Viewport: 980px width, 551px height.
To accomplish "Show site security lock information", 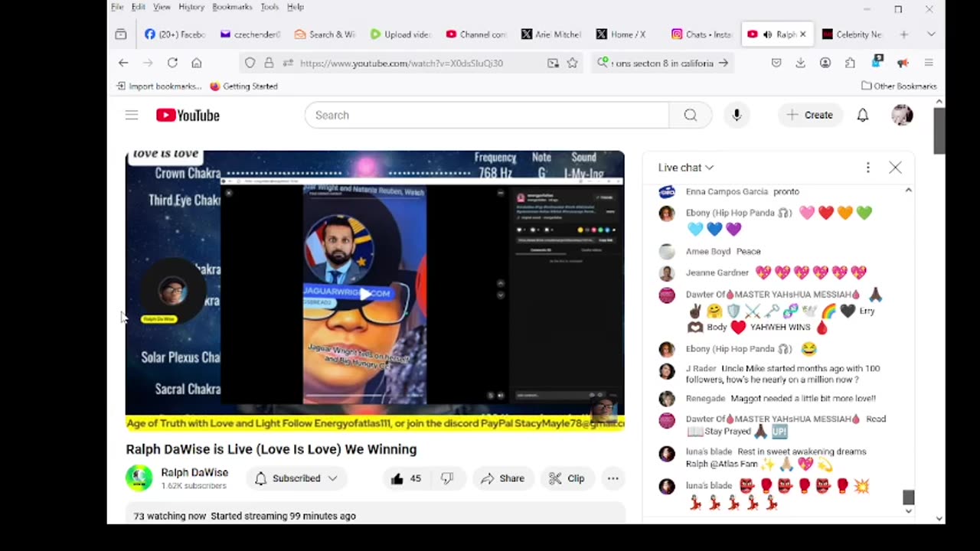I will click(269, 63).
